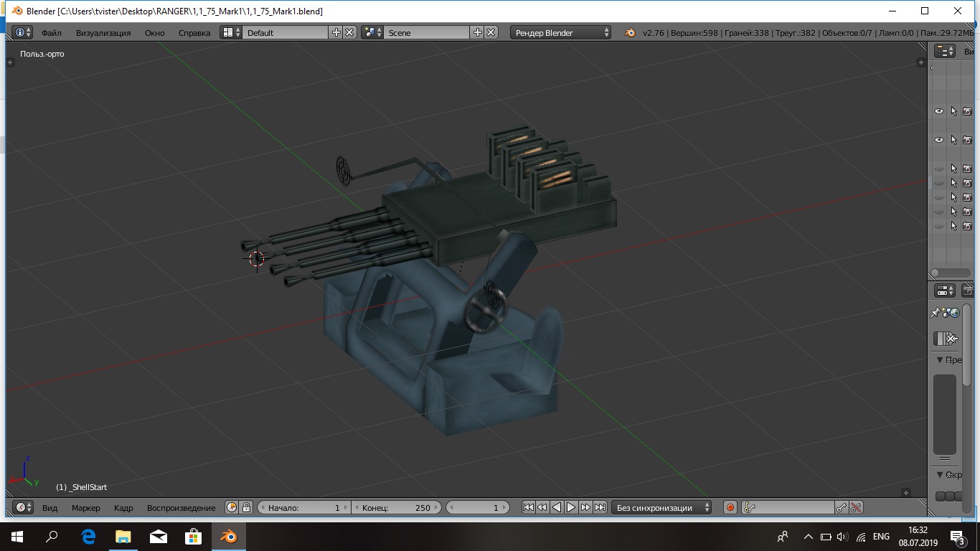Open the Визуализация menu

point(103,32)
